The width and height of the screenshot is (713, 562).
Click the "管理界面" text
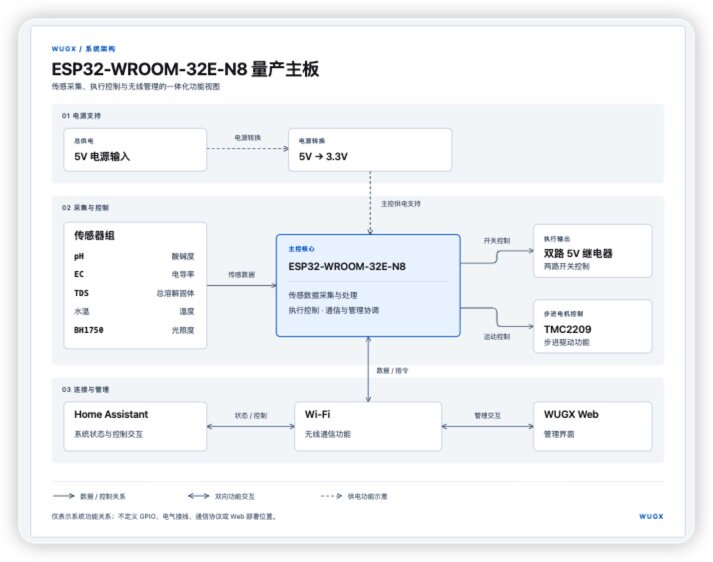pos(559,434)
